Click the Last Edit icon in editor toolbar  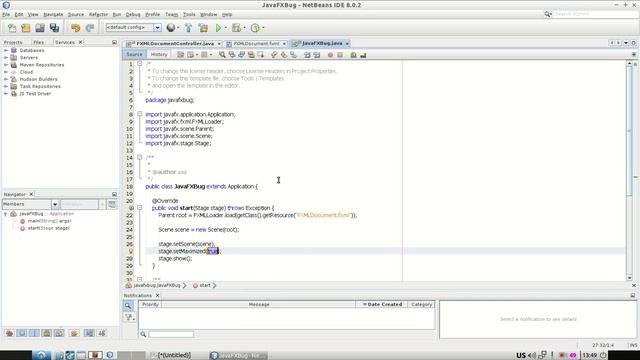(x=180, y=55)
